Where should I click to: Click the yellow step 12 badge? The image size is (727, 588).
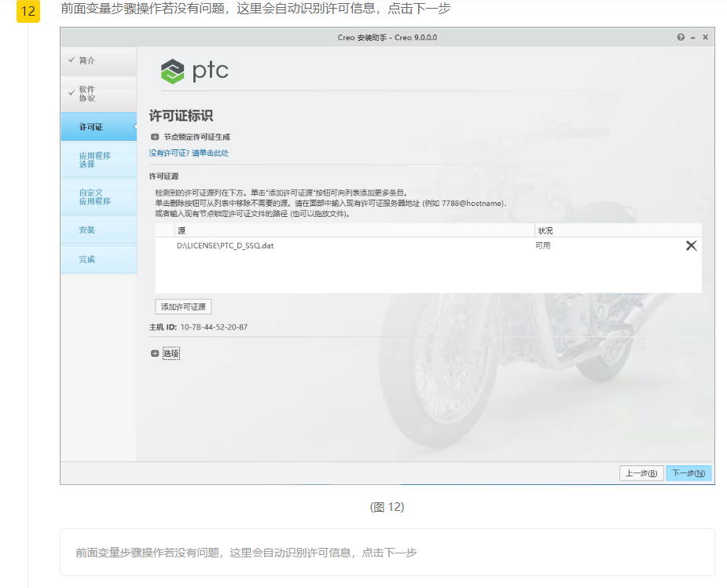28,11
